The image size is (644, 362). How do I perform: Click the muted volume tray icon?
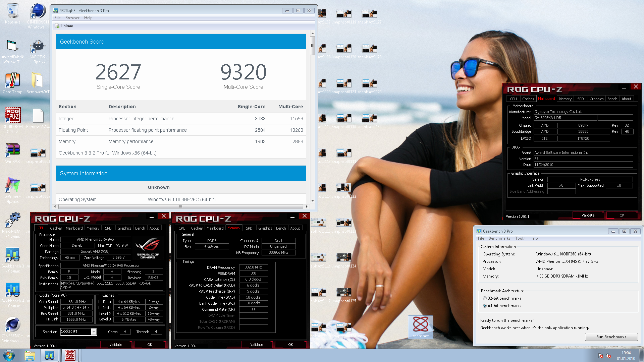608,356
